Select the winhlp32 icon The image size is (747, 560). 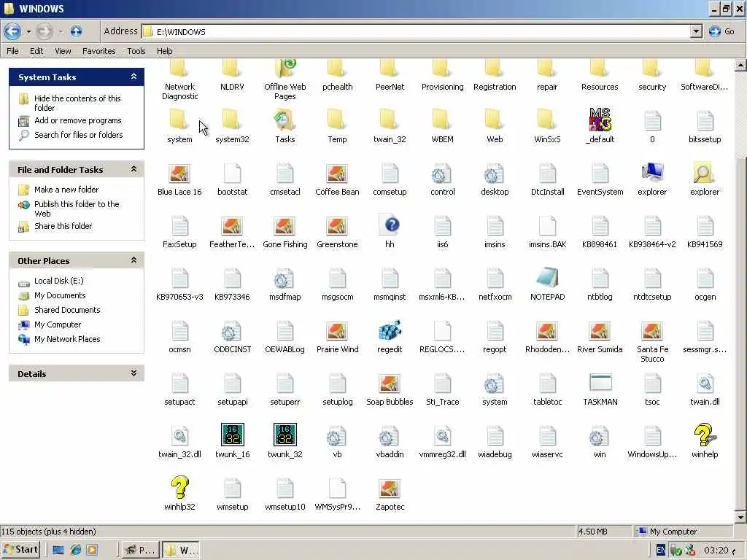coord(179,488)
